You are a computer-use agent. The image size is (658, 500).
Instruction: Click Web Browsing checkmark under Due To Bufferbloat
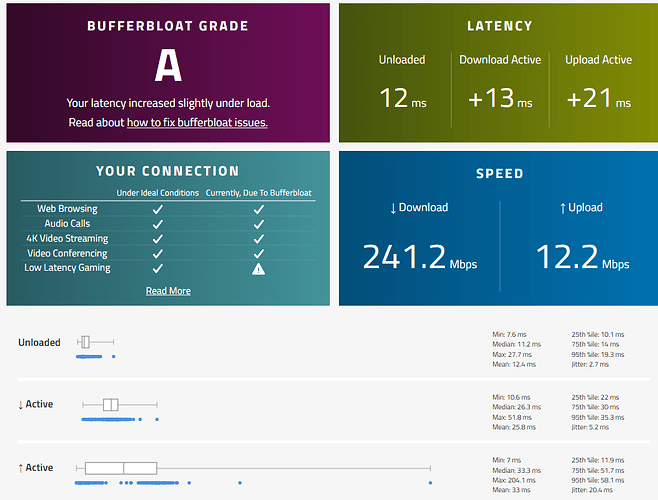coord(259,209)
